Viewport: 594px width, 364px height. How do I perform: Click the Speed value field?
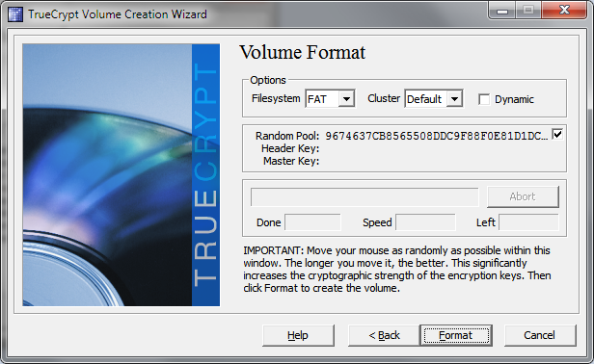point(425,222)
